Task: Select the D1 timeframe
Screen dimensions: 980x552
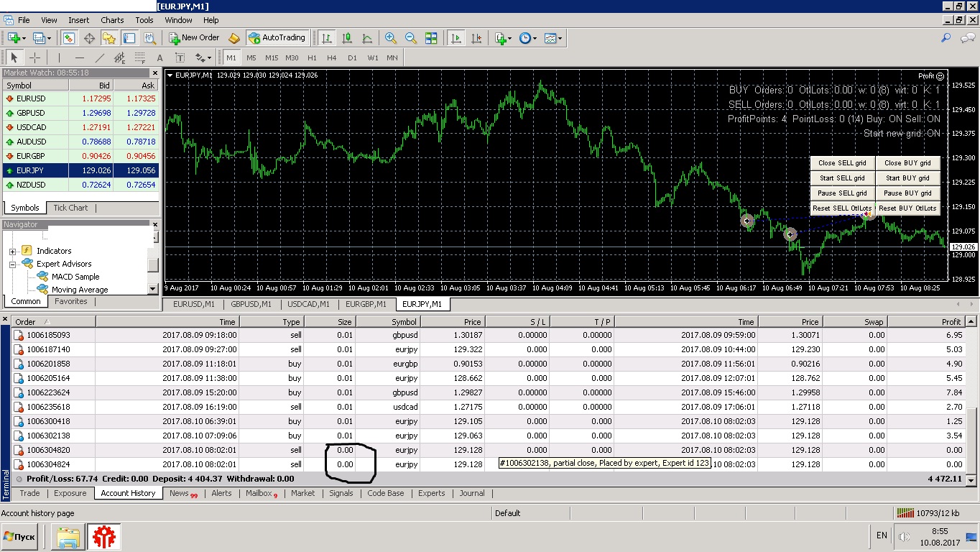Action: click(x=352, y=57)
